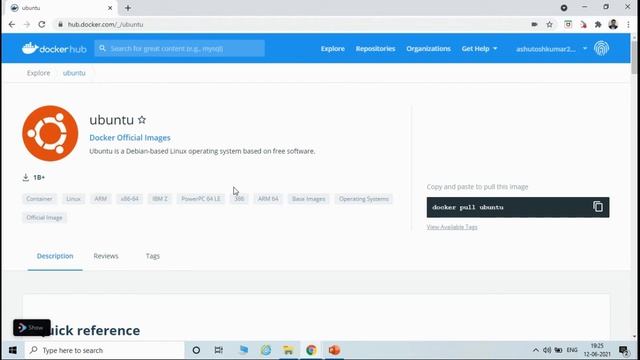Open the fingerprint account avatar icon
The height and width of the screenshot is (360, 640).
pos(601,49)
